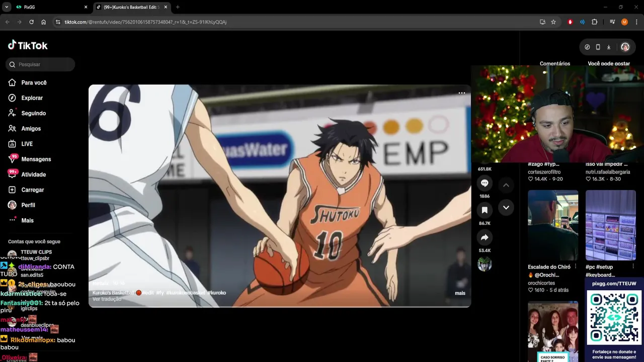The image size is (644, 362).
Task: Go back in browser history
Action: [7, 22]
